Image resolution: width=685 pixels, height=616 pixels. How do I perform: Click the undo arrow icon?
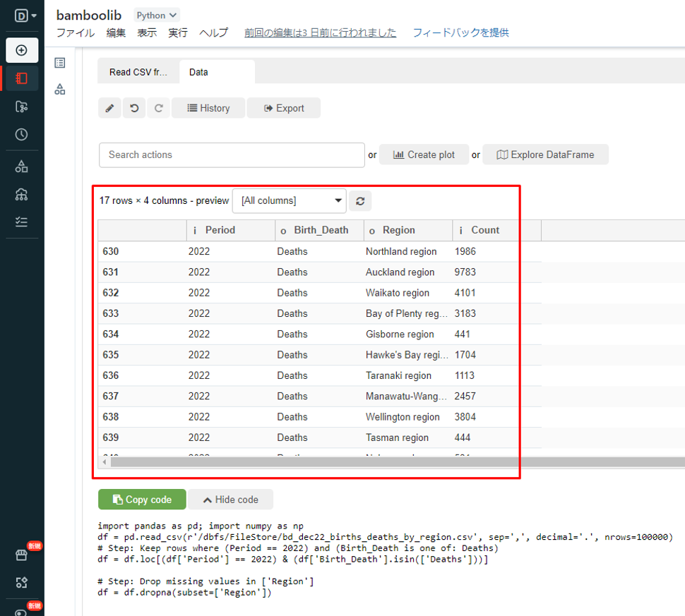(x=134, y=108)
